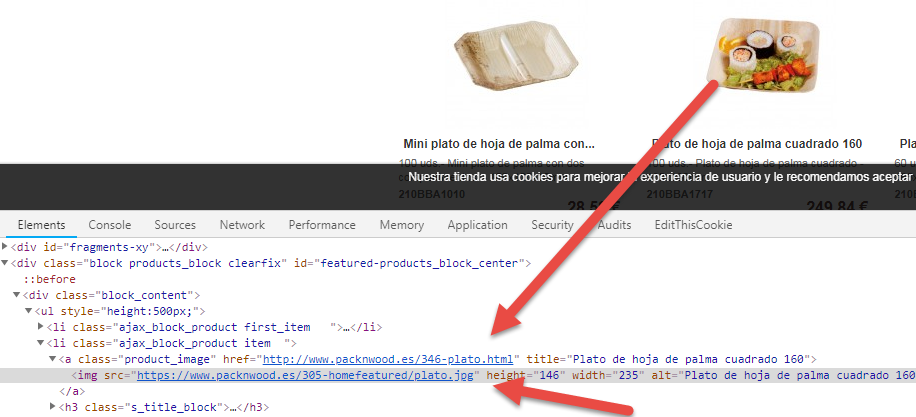Click the reference code 210BBA1010
The image size is (916, 417).
pos(432,194)
